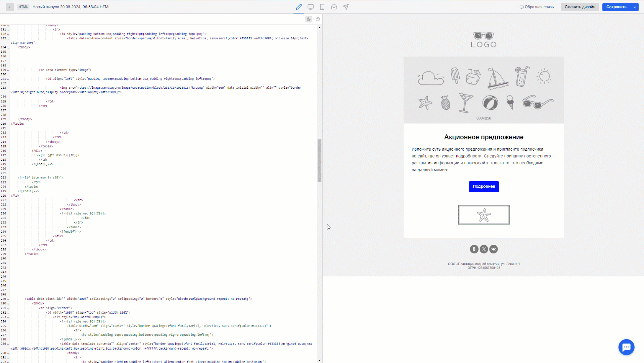Image resolution: width=644 pixels, height=363 pixels.
Task: Open the inbox preview icon
Action: (334, 7)
